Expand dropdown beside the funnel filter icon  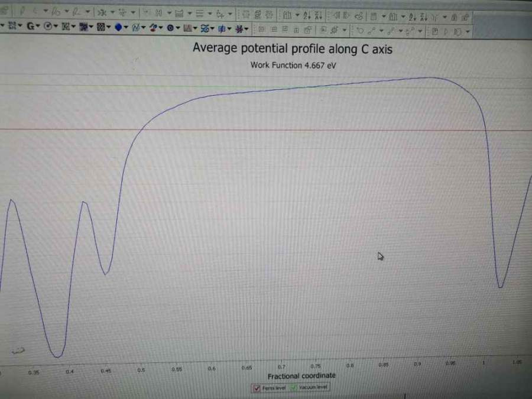point(445,17)
